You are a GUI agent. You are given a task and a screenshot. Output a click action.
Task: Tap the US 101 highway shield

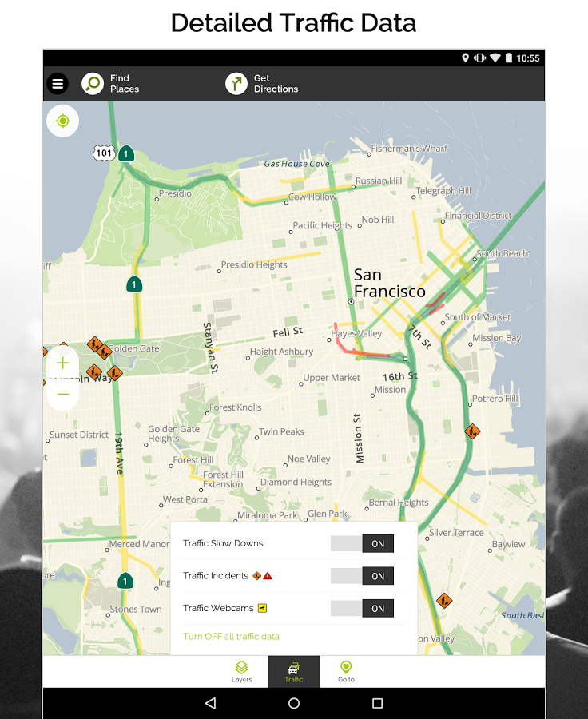point(104,153)
